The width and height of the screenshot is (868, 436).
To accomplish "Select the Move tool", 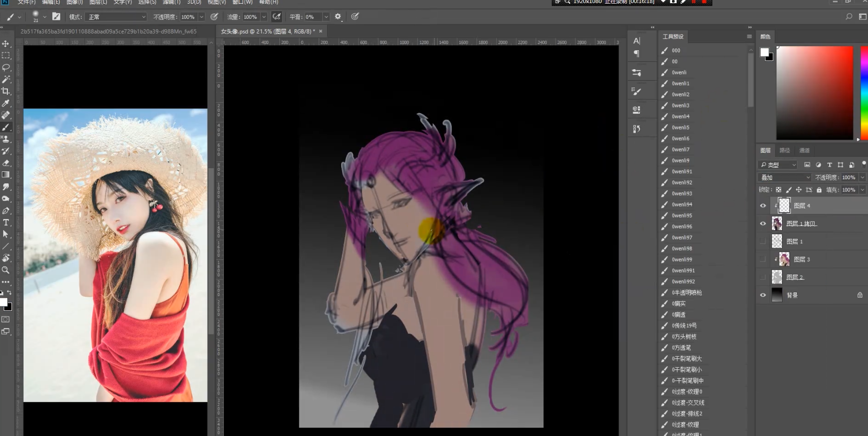I will (6, 43).
